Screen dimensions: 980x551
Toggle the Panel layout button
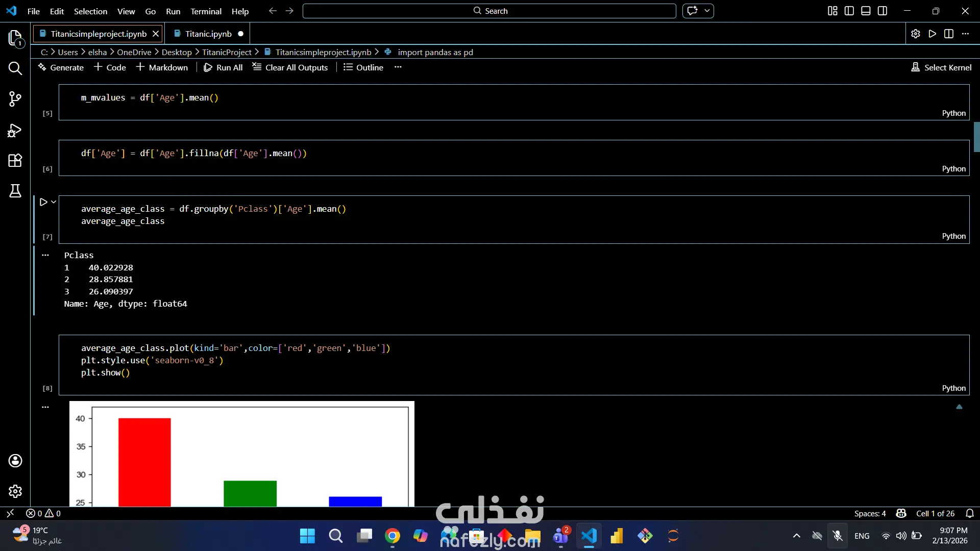click(x=866, y=11)
